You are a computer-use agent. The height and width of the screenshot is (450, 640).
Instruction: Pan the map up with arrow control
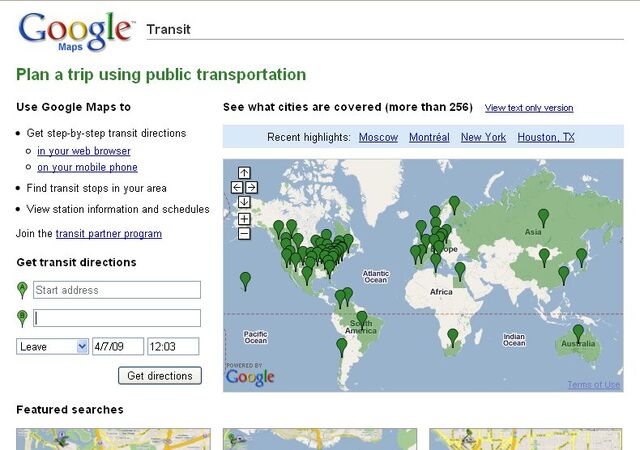coord(244,173)
